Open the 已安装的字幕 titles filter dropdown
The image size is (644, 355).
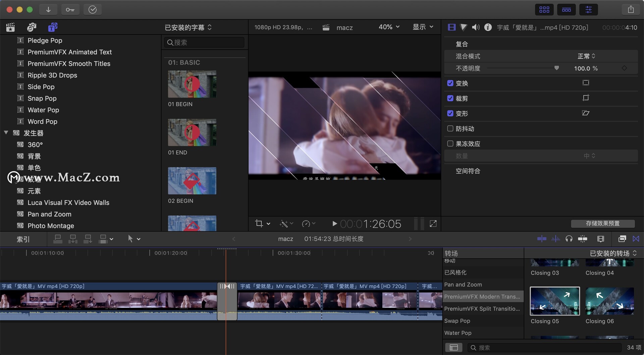188,27
